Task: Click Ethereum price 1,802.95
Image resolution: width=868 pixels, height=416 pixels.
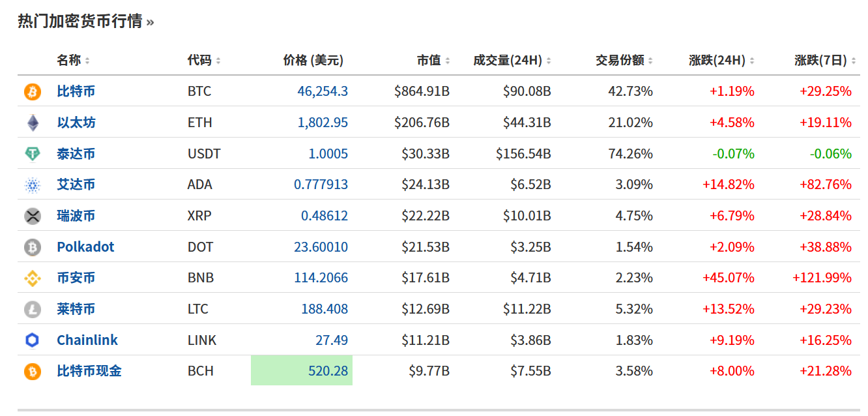Action: (323, 123)
